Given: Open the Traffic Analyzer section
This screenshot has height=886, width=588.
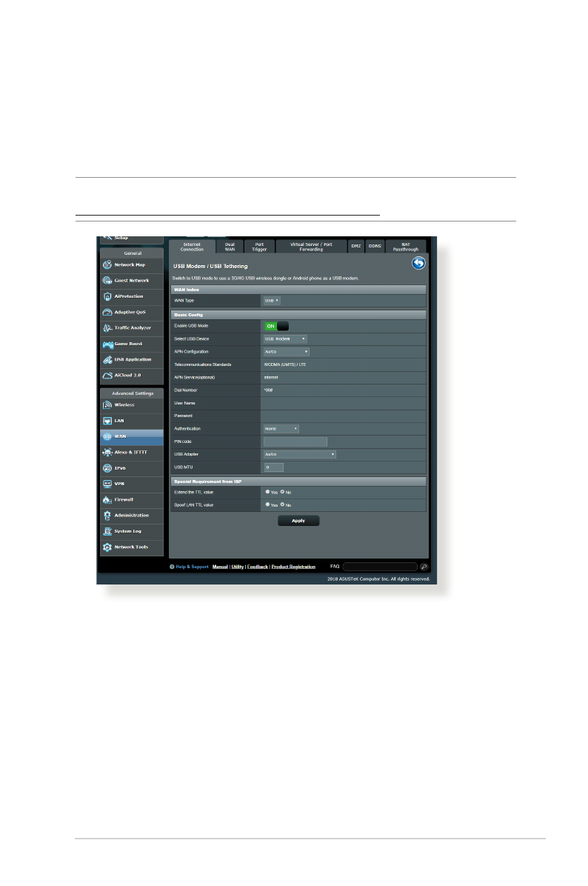Looking at the screenshot, I should [x=133, y=327].
